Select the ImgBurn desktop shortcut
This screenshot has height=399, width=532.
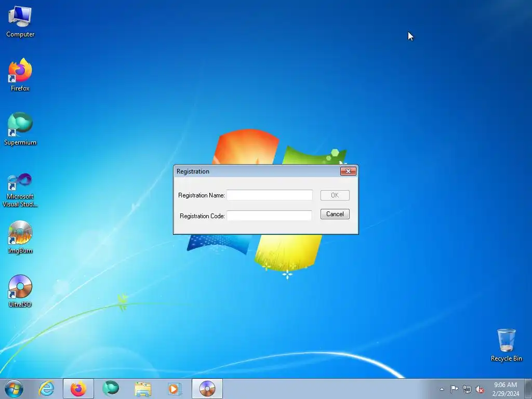coord(20,237)
